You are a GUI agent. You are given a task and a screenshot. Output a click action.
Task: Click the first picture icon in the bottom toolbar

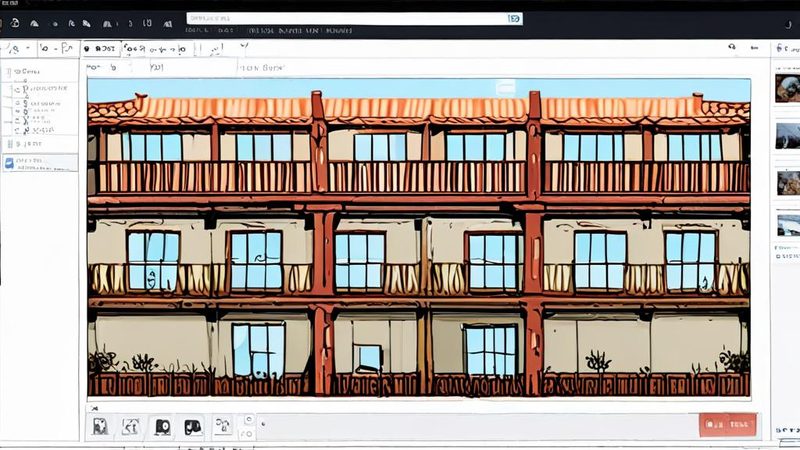pos(100,427)
